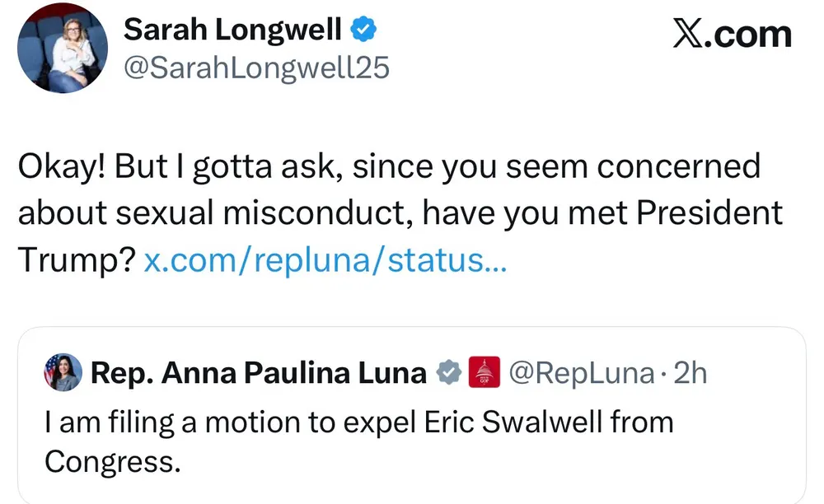Click the 2h timestamp on the quoted tweet

691,373
